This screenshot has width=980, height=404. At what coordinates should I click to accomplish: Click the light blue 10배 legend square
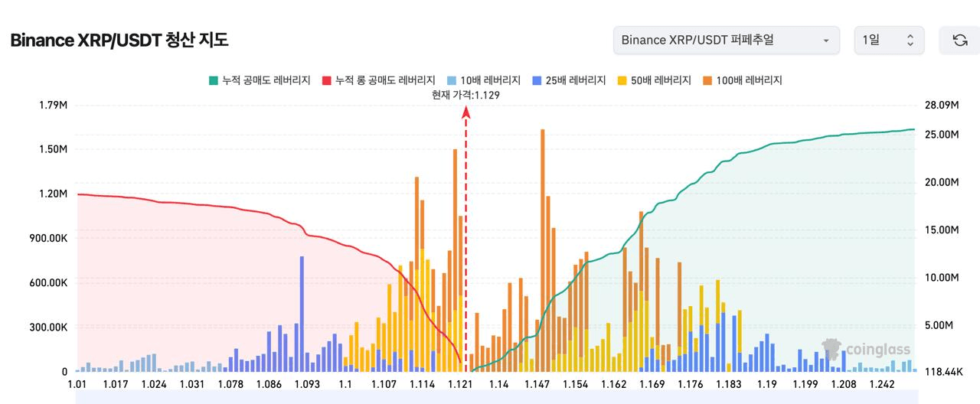[x=452, y=80]
